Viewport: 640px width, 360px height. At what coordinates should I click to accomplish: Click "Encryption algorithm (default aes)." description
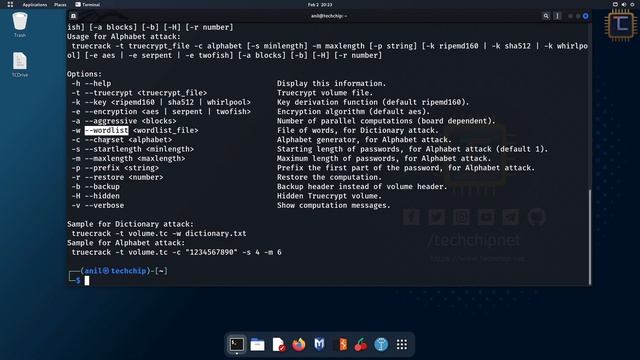pos(353,111)
